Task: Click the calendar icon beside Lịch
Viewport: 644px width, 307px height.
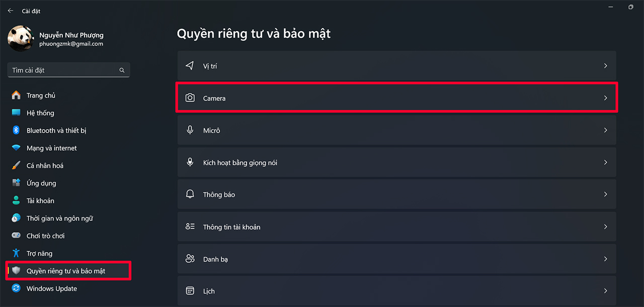Action: 190,291
